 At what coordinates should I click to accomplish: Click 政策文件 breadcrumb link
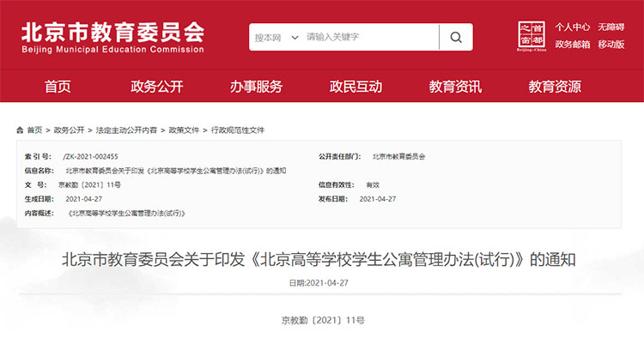184,130
